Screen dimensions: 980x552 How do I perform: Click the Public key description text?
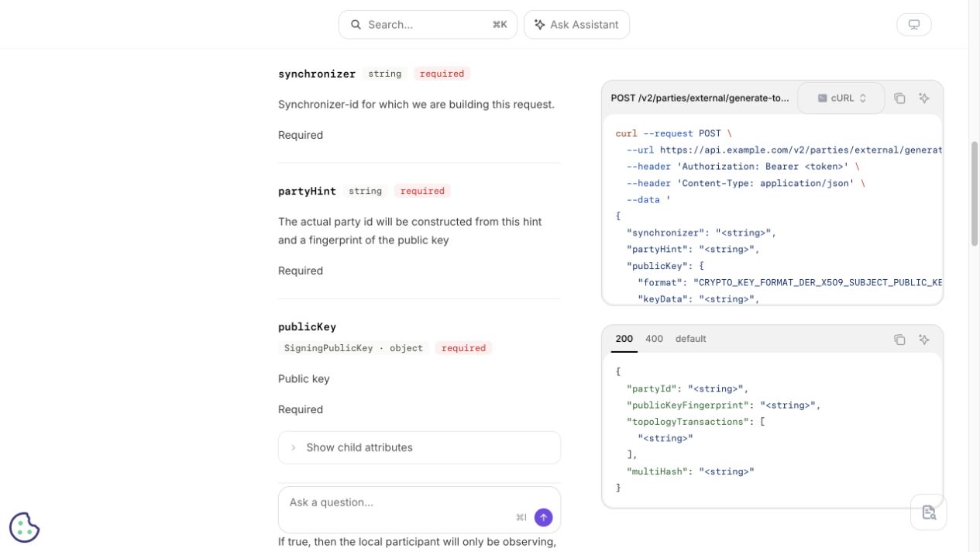click(304, 379)
